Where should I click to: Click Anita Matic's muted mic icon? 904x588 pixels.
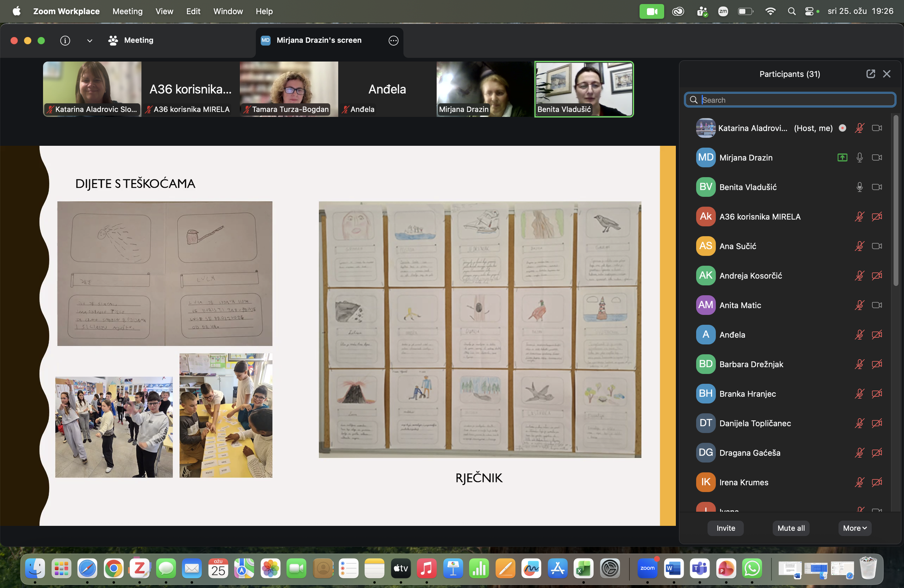click(860, 305)
